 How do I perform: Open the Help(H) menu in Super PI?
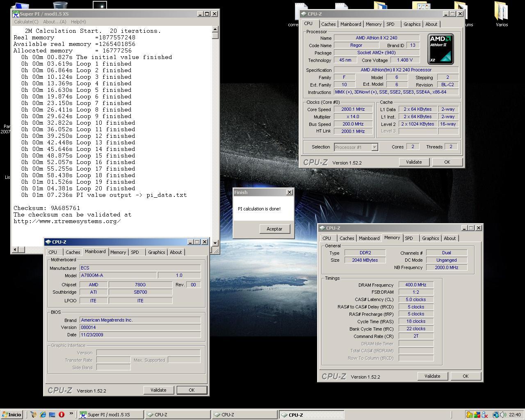tap(78, 22)
